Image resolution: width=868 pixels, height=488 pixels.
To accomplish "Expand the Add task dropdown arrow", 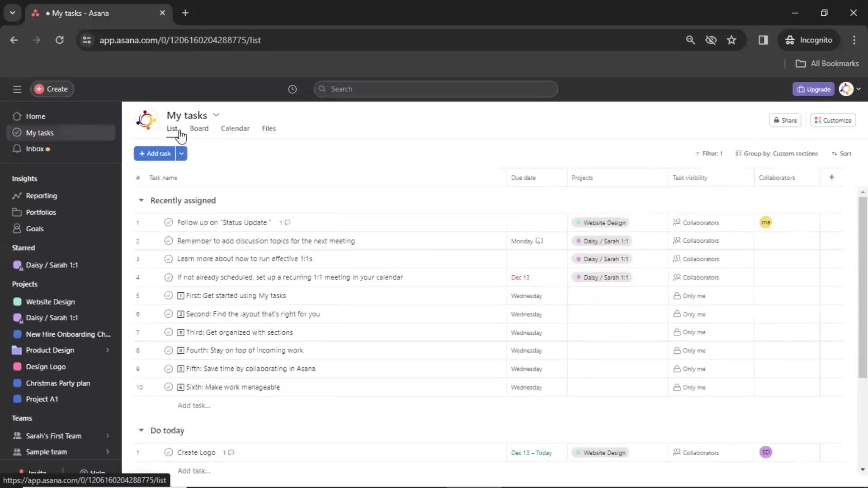I will [181, 154].
